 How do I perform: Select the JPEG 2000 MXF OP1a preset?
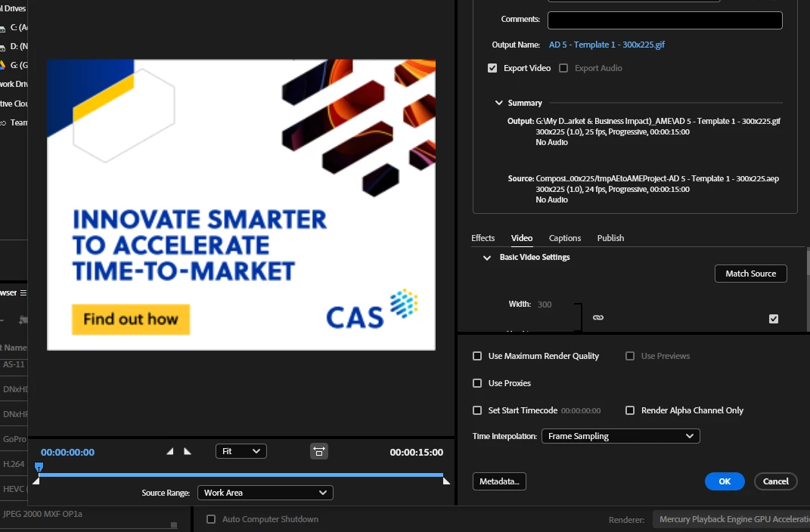pyautogui.click(x=43, y=514)
